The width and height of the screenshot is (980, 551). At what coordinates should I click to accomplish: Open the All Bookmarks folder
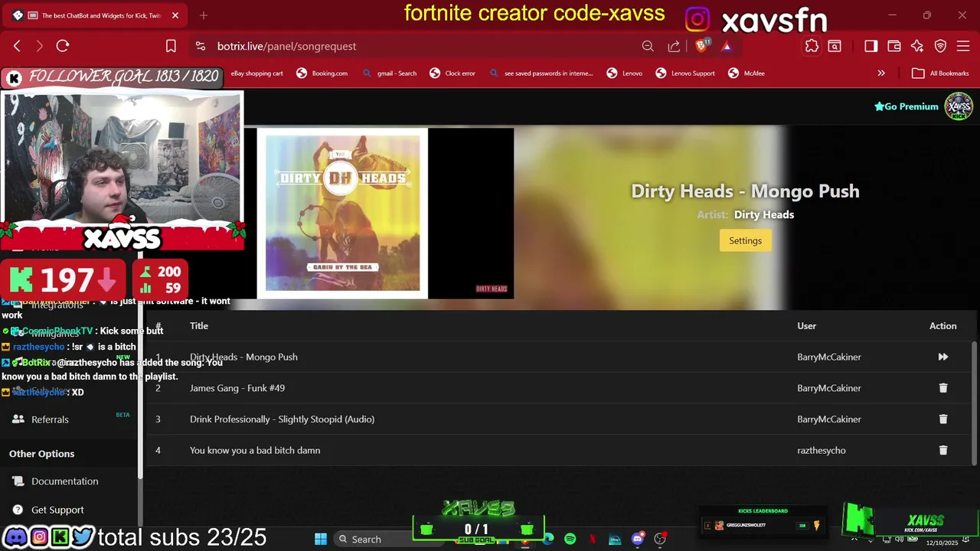pos(940,73)
